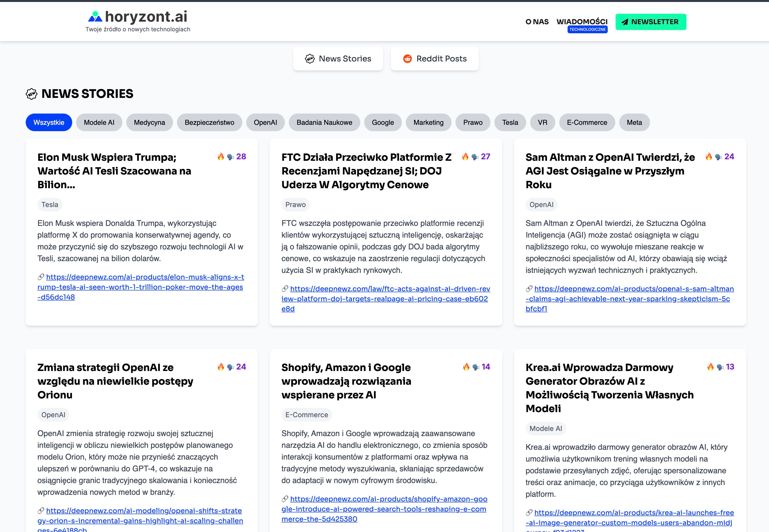The height and width of the screenshot is (532, 769).
Task: Open the O NAS menu item
Action: (537, 22)
